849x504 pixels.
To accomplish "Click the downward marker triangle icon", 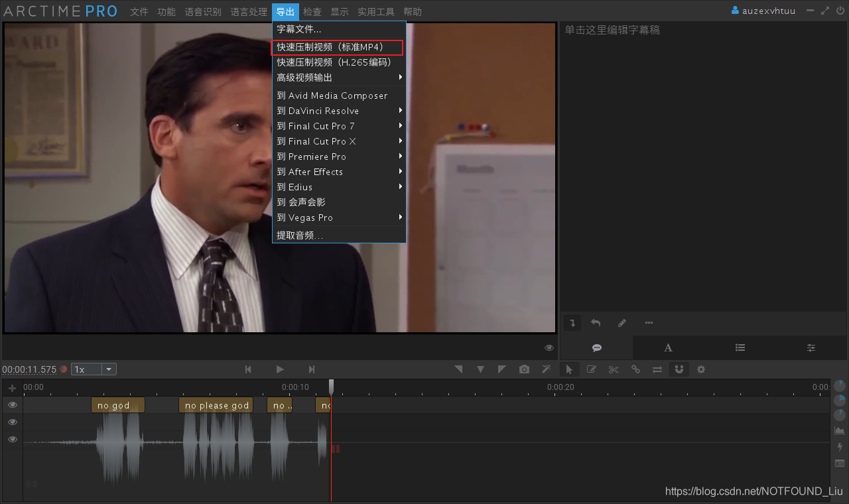I will tap(480, 369).
